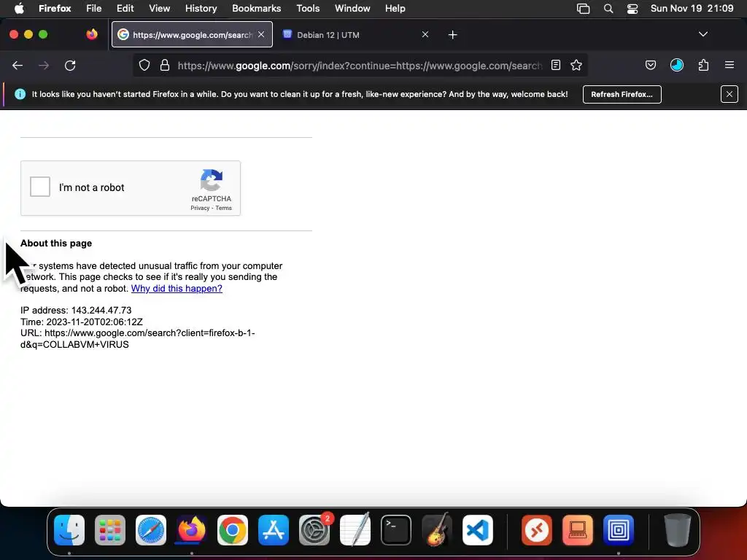Open Launchpad from the Dock

coord(110,530)
